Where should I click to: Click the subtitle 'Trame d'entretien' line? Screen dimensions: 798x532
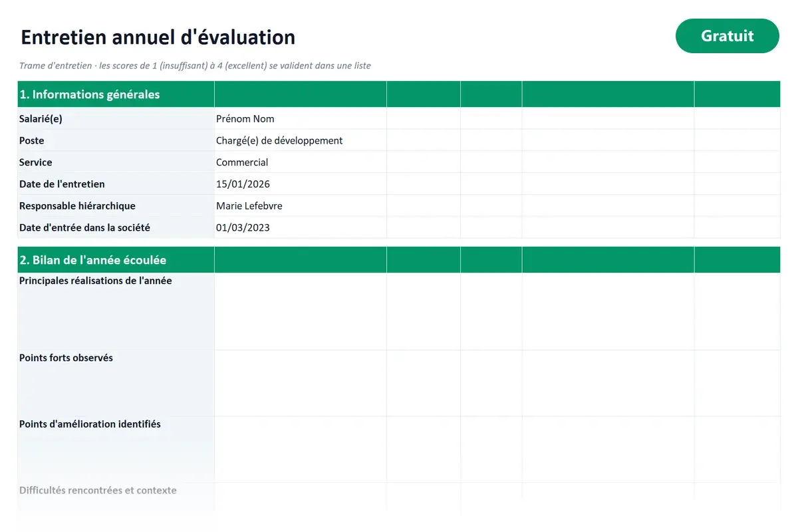pos(195,66)
